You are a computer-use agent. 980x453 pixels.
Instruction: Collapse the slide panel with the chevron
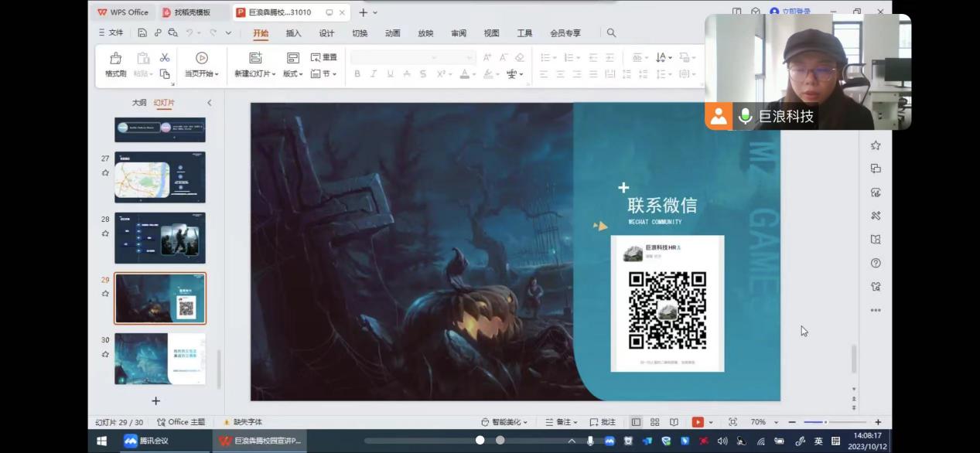tap(209, 103)
